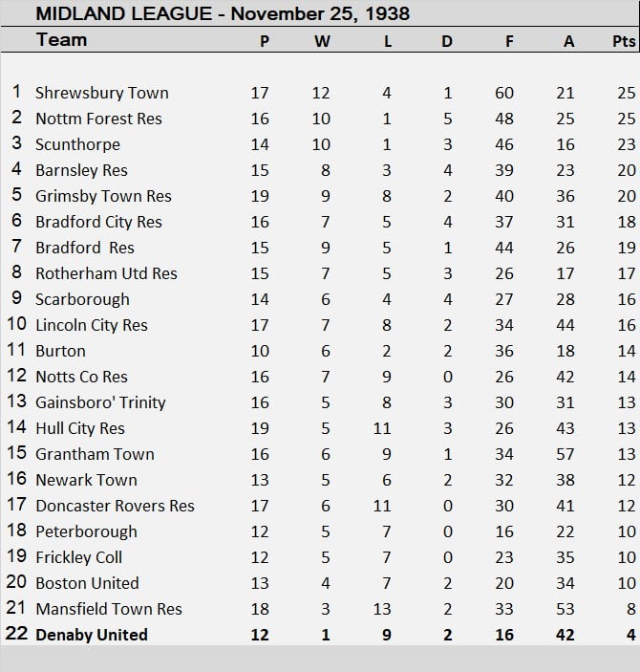Click the Bradford City Res team cell
This screenshot has width=640, height=672.
point(98,222)
